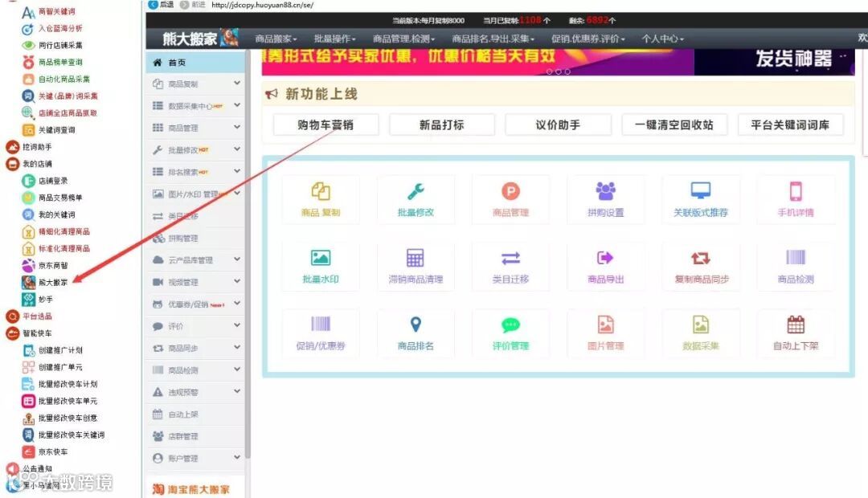The height and width of the screenshot is (498, 868).
Task: Collapse the 智能快车 tree group
Action: (12, 333)
